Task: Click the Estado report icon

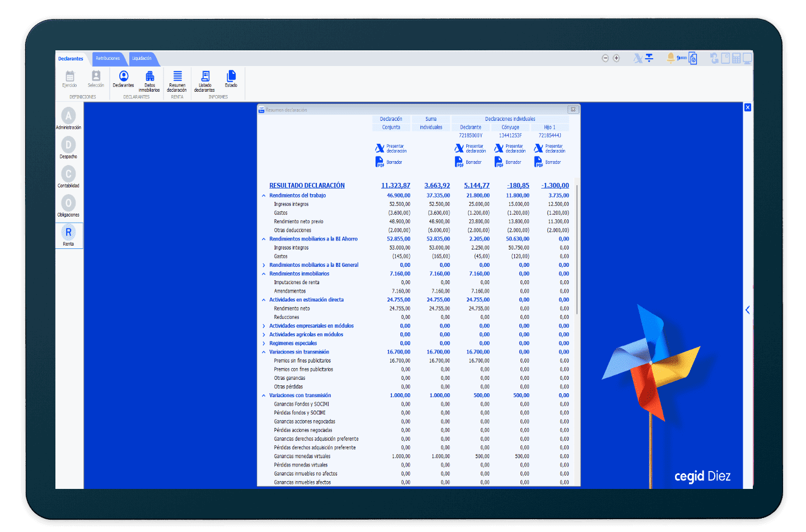Action: [x=231, y=78]
